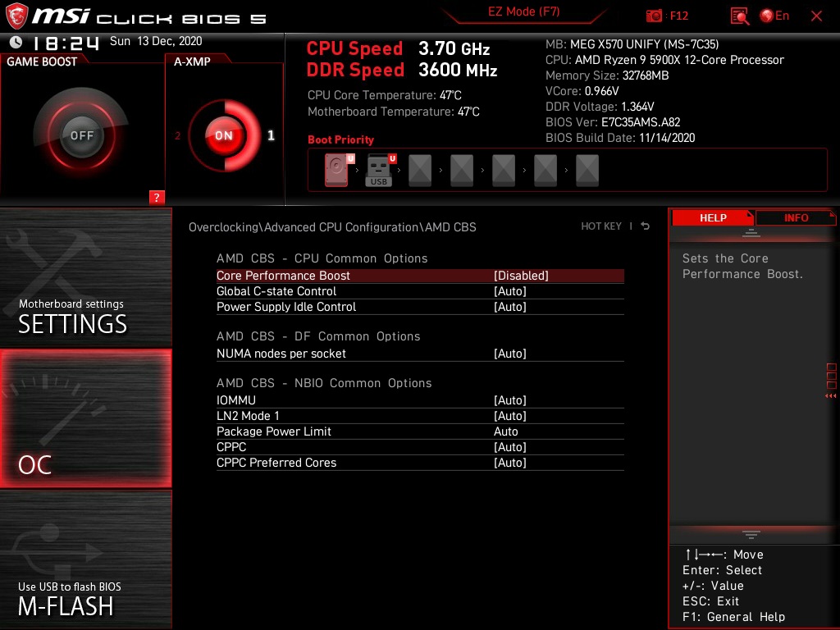The width and height of the screenshot is (840, 630).
Task: Open NUMA nodes per socket [Auto] option
Action: tap(420, 354)
